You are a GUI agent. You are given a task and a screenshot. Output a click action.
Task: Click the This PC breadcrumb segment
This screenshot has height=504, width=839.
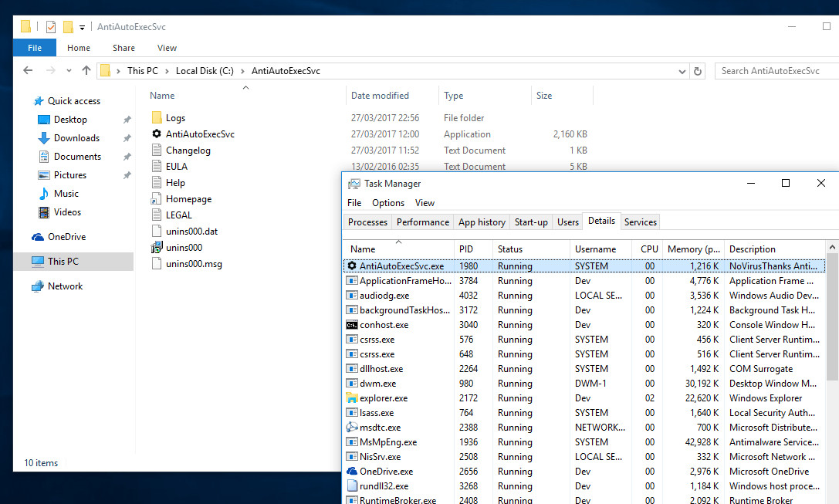pyautogui.click(x=143, y=71)
